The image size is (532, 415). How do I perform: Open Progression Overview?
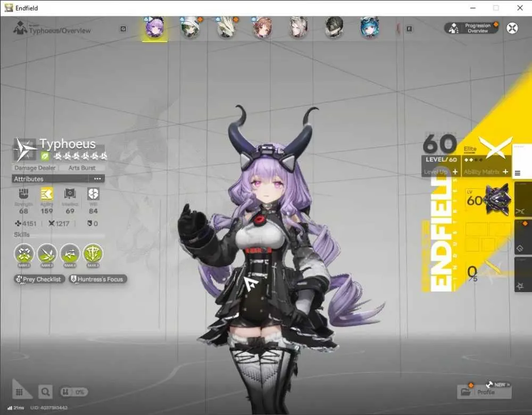pos(472,28)
